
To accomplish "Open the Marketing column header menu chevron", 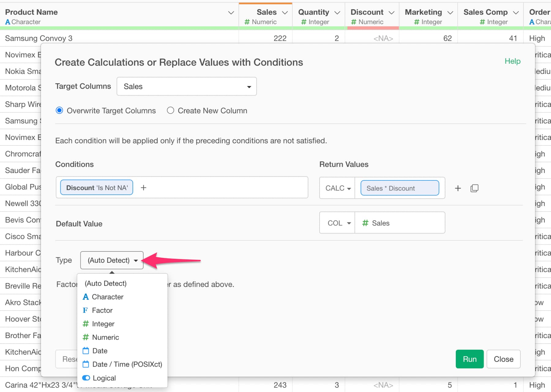I will (450, 13).
